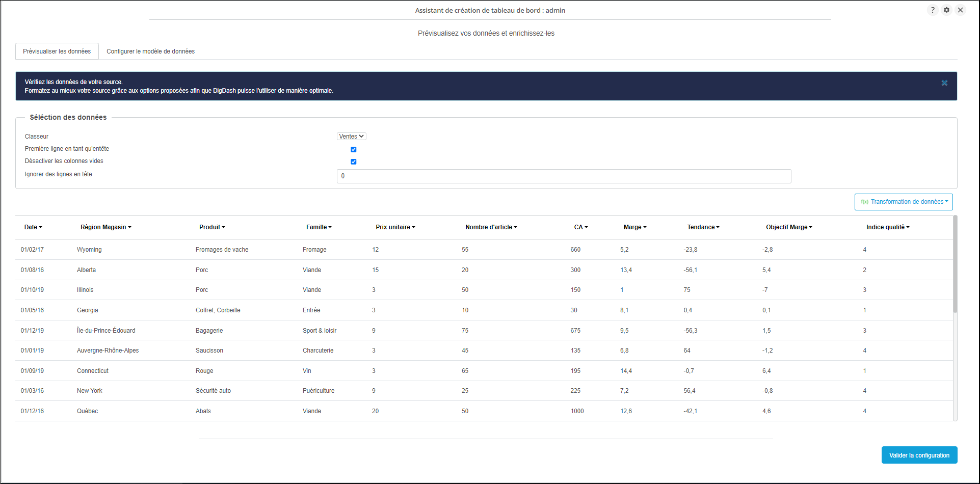Viewport: 980px width, 484px height.
Task: Open the settings gear icon
Action: pos(946,10)
